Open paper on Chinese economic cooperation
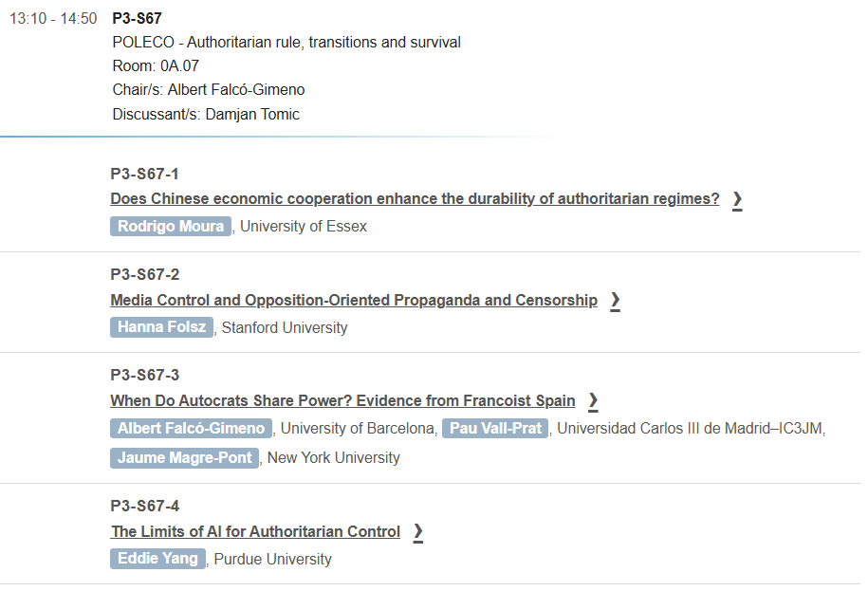This screenshot has height=591, width=868. [x=415, y=199]
